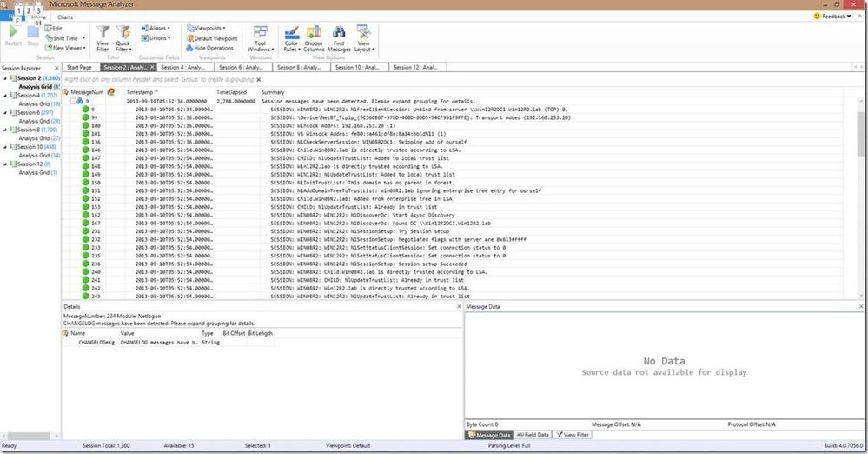The image size is (868, 454).
Task: Select Analysis Grid under Session 10
Action: [39, 155]
